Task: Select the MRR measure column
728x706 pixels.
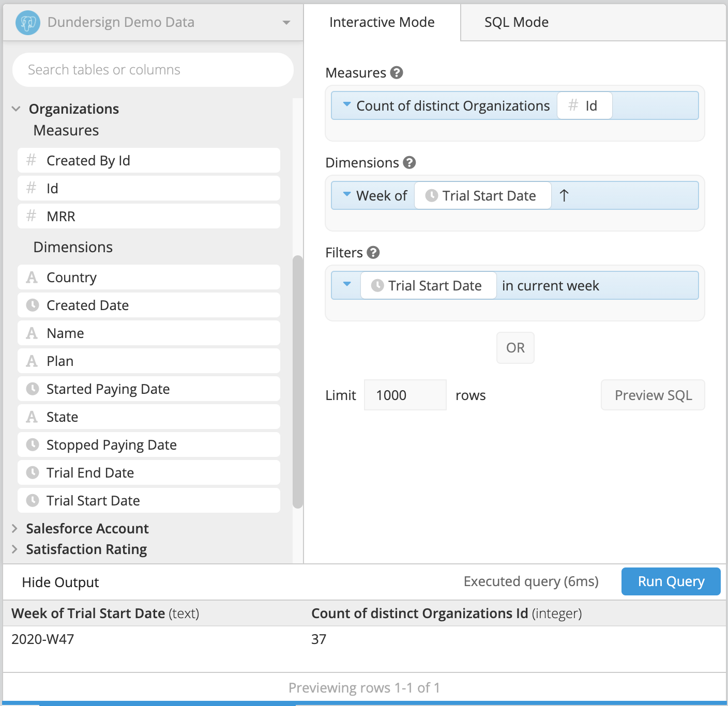Action: [x=149, y=216]
